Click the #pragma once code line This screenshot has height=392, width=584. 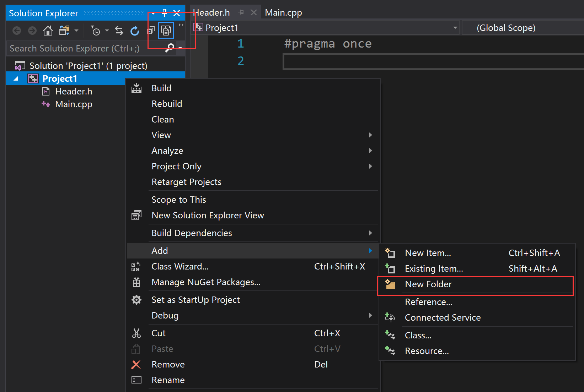click(x=328, y=44)
